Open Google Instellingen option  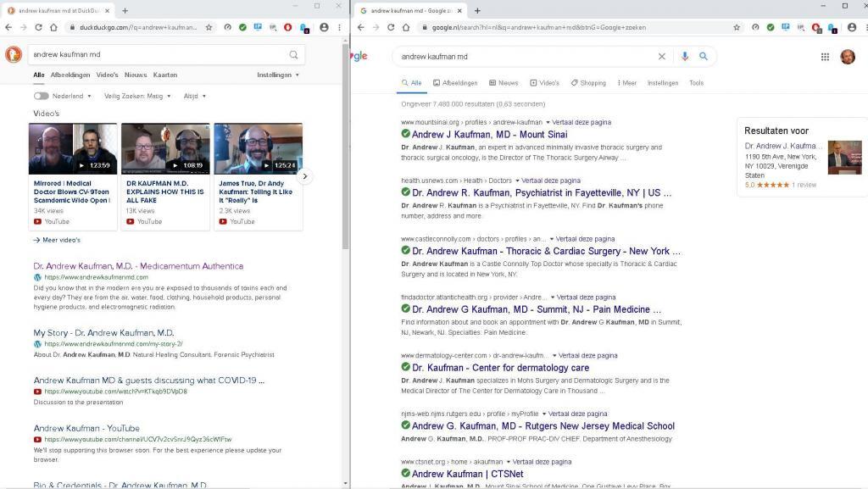663,83
